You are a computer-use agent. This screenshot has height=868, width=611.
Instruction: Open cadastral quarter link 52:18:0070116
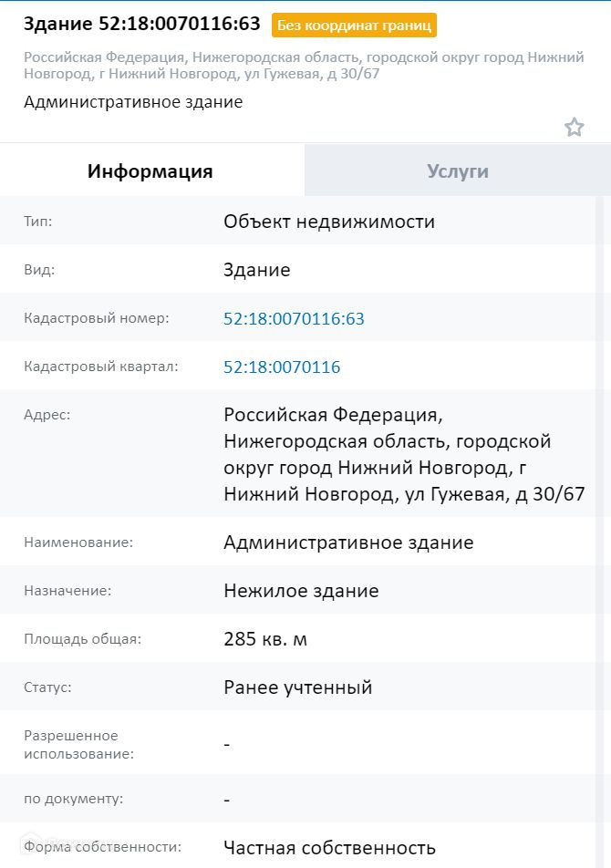282,367
